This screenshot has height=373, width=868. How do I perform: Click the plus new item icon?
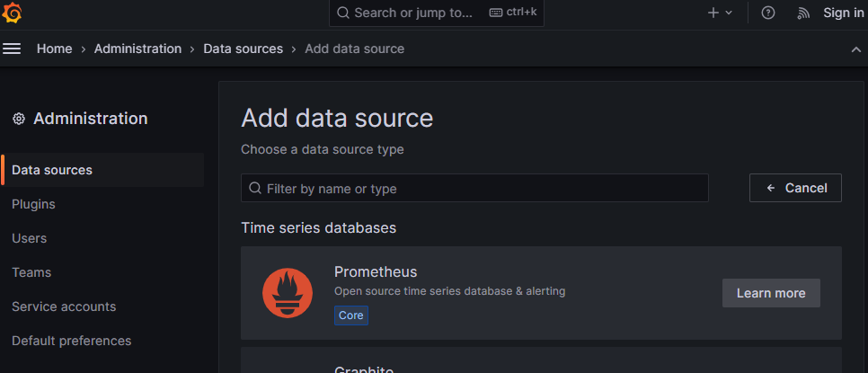pos(713,13)
